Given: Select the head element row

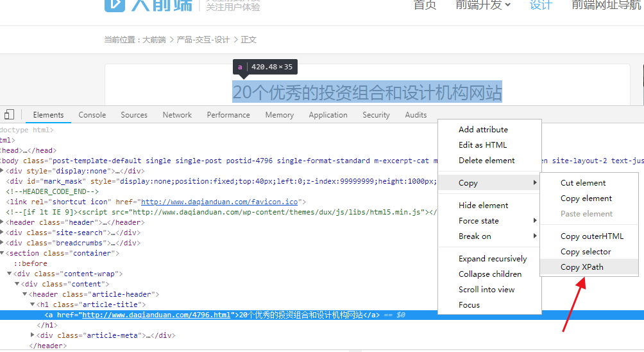Looking at the screenshot, I should tap(28, 150).
